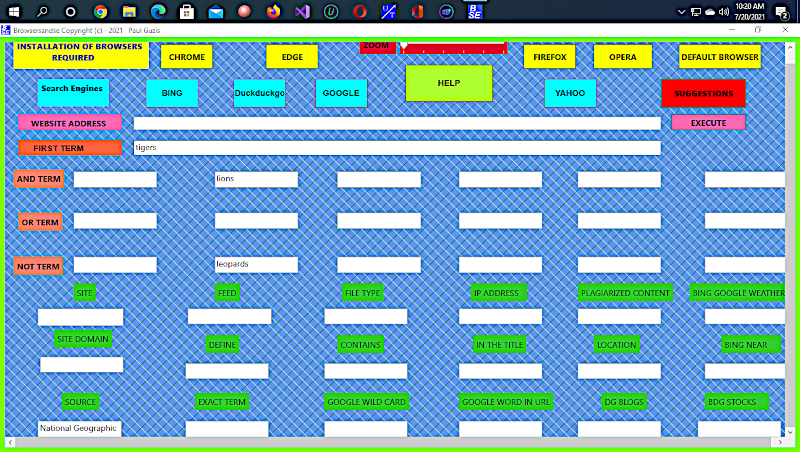
Task: Click horizontal scrollbar right arrow
Action: [780, 442]
